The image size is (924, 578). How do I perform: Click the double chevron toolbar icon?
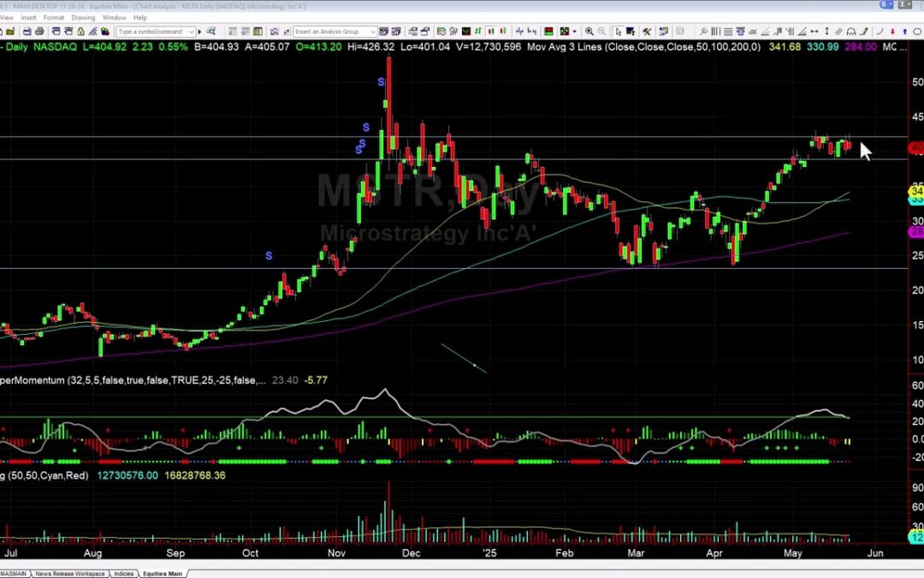274,32
